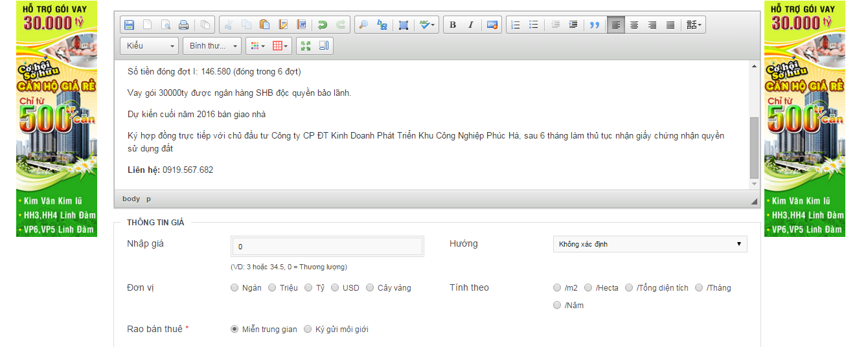Open the Kiểu styles dropdown
The image size is (868, 347).
pyautogui.click(x=149, y=46)
